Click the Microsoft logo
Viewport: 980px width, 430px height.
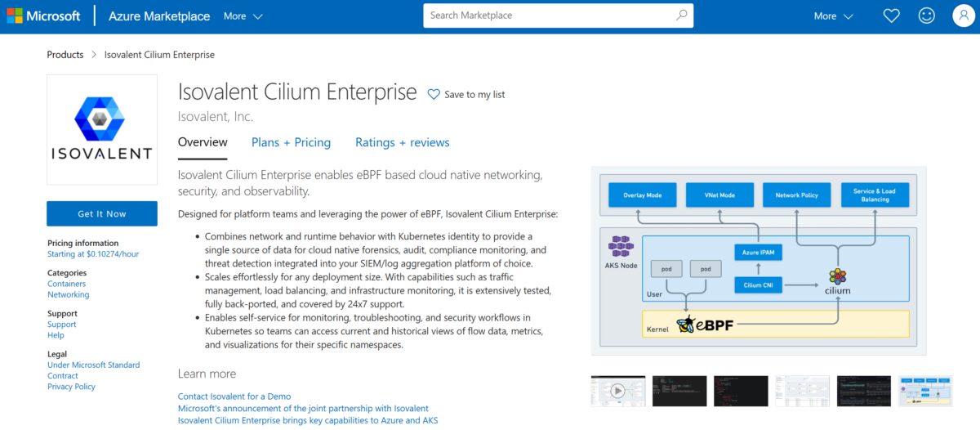coord(42,16)
